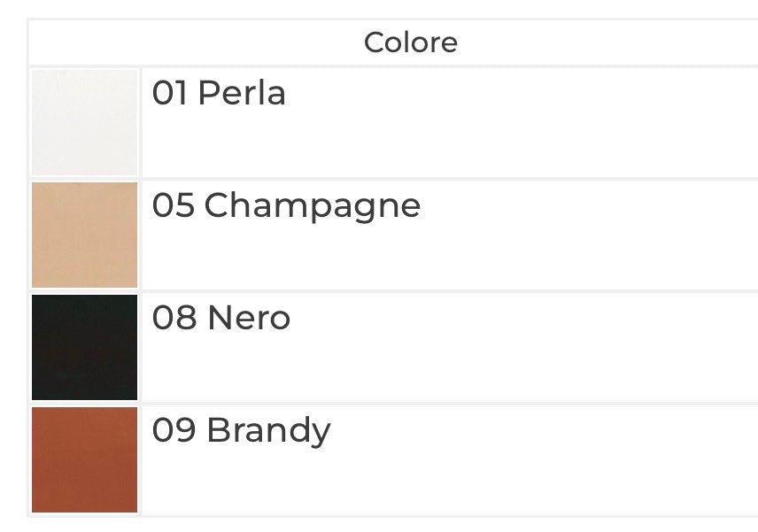Open the lightest color thumbnail in the table
Image resolution: width=758 pixels, height=532 pixels.
tap(85, 122)
